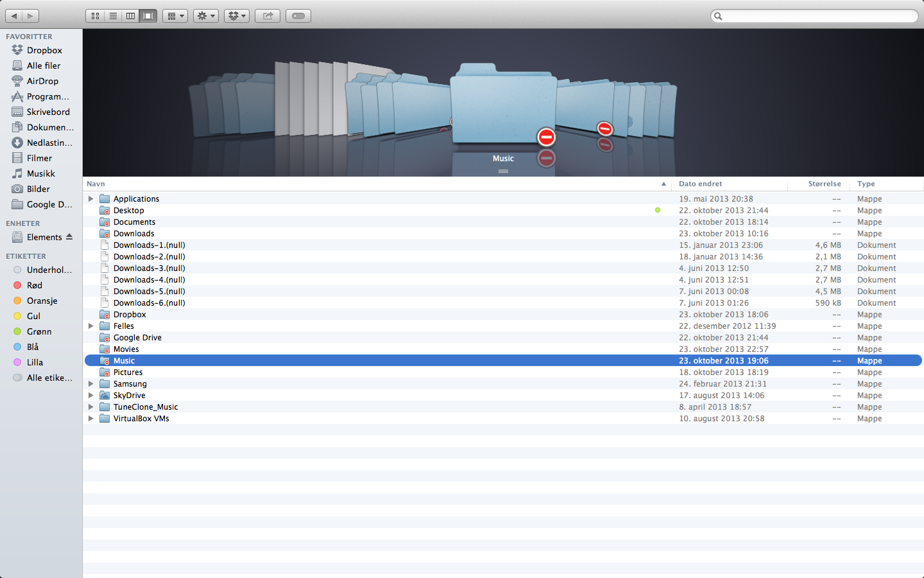The height and width of the screenshot is (578, 924).
Task: Expand the Applications folder
Action: (x=91, y=199)
